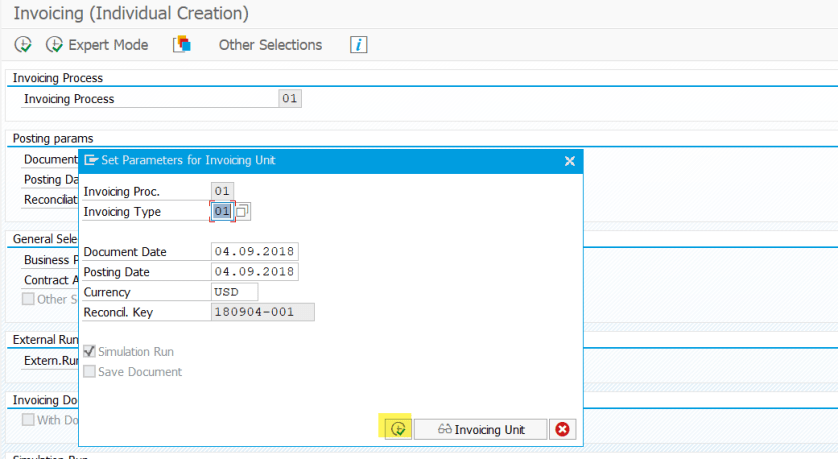This screenshot has height=459, width=838.
Task: Click the Invoicing Type label
Action: coord(122,212)
